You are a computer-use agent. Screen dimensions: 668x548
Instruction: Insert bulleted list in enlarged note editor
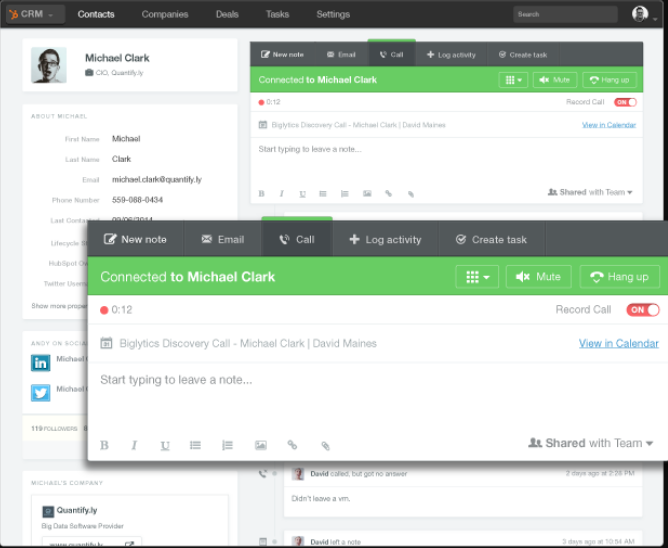(196, 445)
